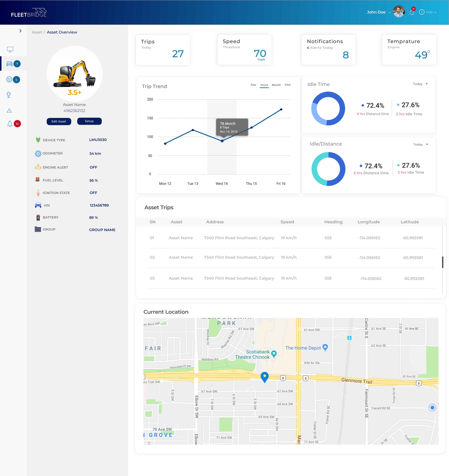Click John Doe's profile avatar
The height and width of the screenshot is (476, 449).
pyautogui.click(x=399, y=12)
